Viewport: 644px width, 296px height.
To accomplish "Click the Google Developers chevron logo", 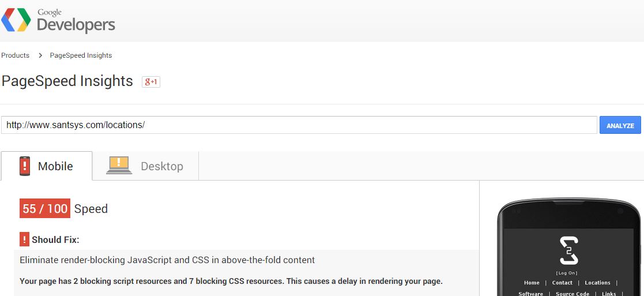I will click(16, 20).
